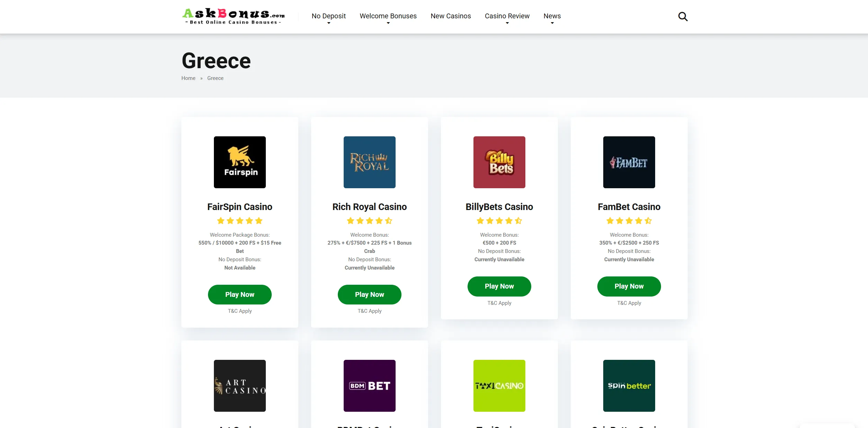Screen dimensions: 868x428
Task: Click the '350% + €/$2500 + 250 FS' text
Action: point(629,243)
